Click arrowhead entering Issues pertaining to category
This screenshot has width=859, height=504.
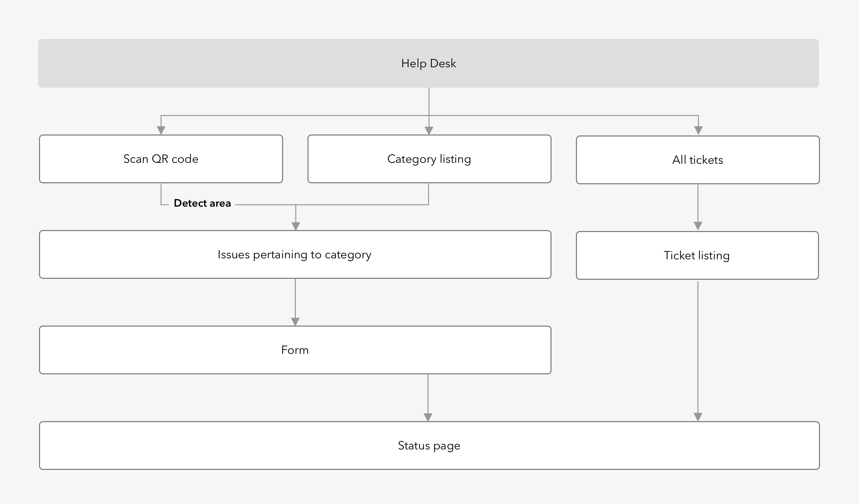click(295, 226)
